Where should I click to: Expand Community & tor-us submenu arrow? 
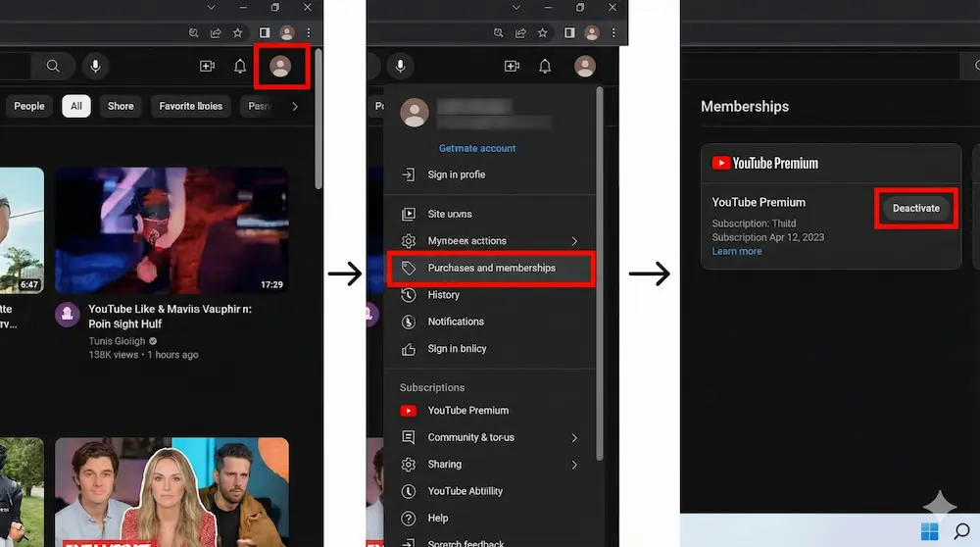(574, 437)
